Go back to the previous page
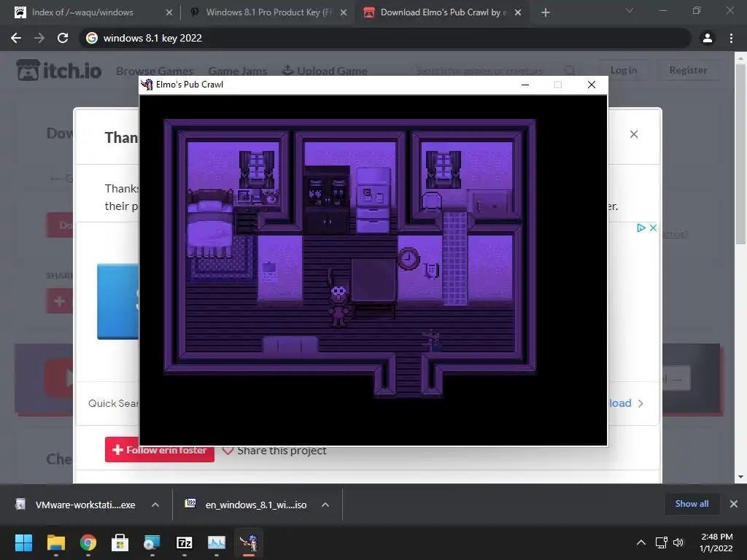The image size is (747, 560). (16, 38)
